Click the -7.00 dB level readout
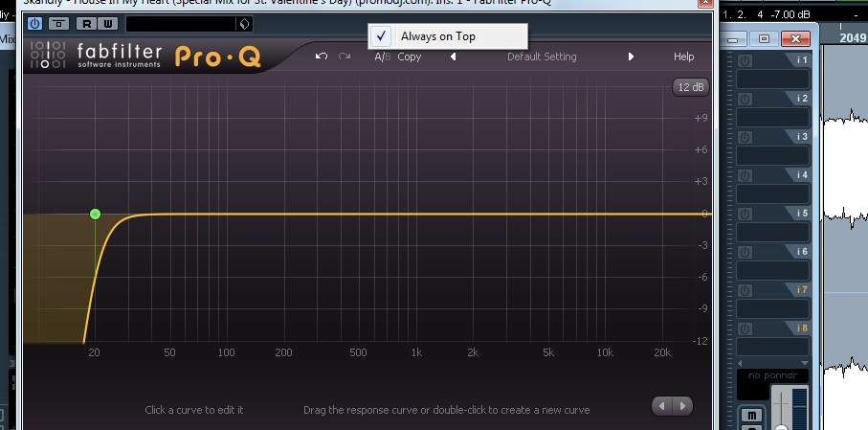 (x=789, y=15)
